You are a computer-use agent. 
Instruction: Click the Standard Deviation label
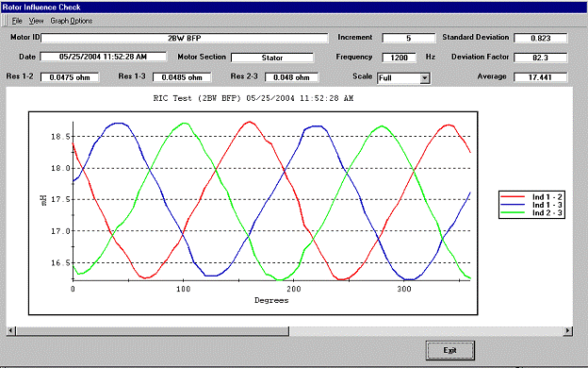click(x=476, y=37)
